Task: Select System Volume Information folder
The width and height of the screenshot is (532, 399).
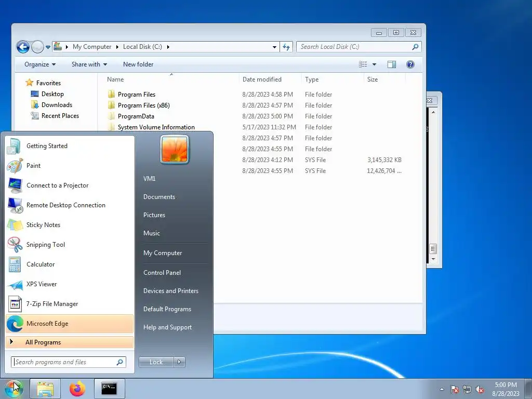Action: pos(156,127)
